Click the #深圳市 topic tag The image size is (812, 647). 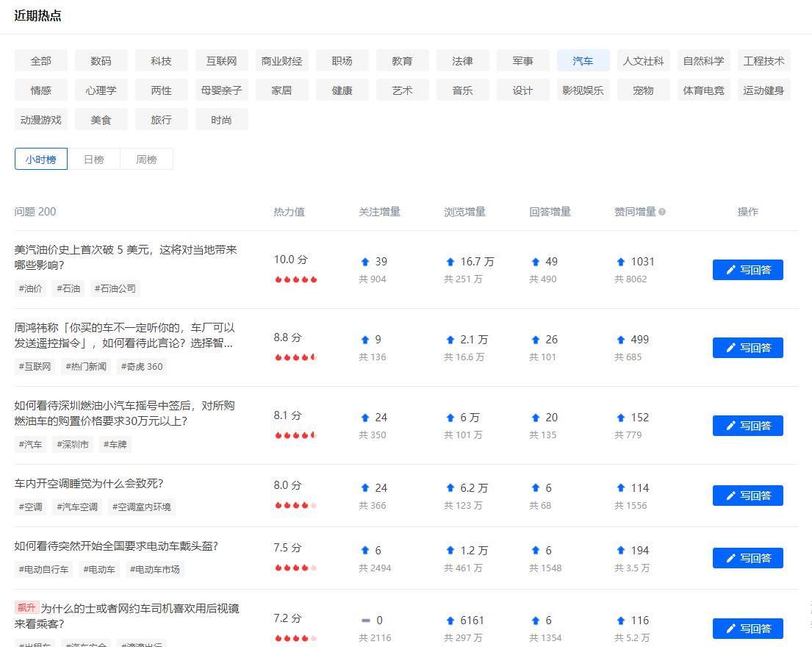(73, 444)
